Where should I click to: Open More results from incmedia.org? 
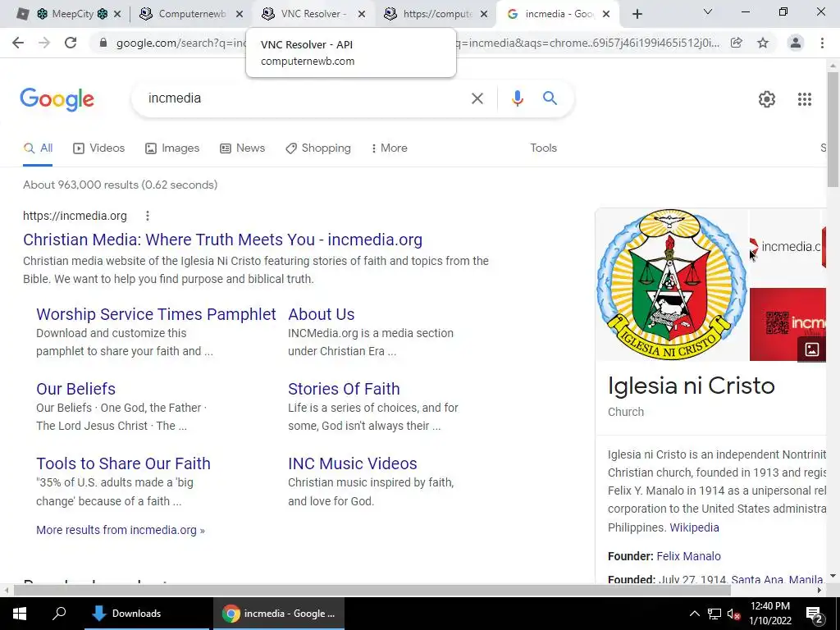coord(121,530)
